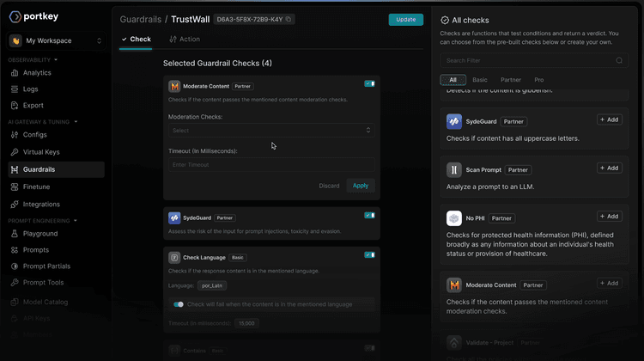Add the SydeGuard check
This screenshot has width=644, height=361.
(609, 119)
